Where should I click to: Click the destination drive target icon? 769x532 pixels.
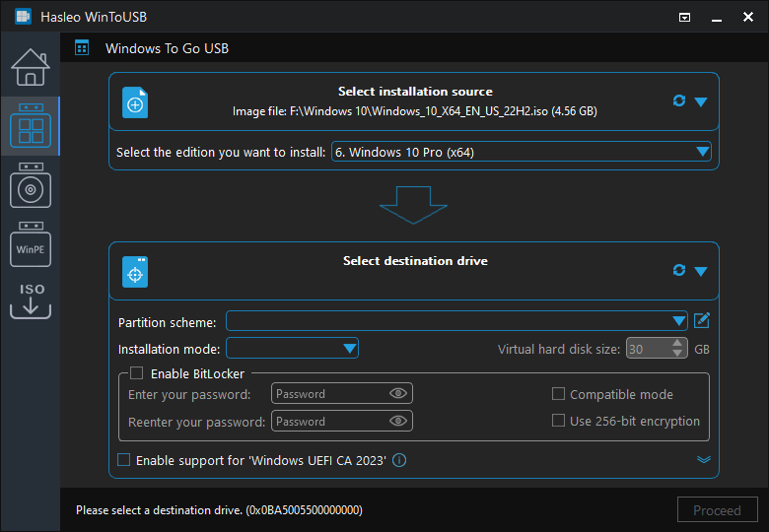point(135,272)
